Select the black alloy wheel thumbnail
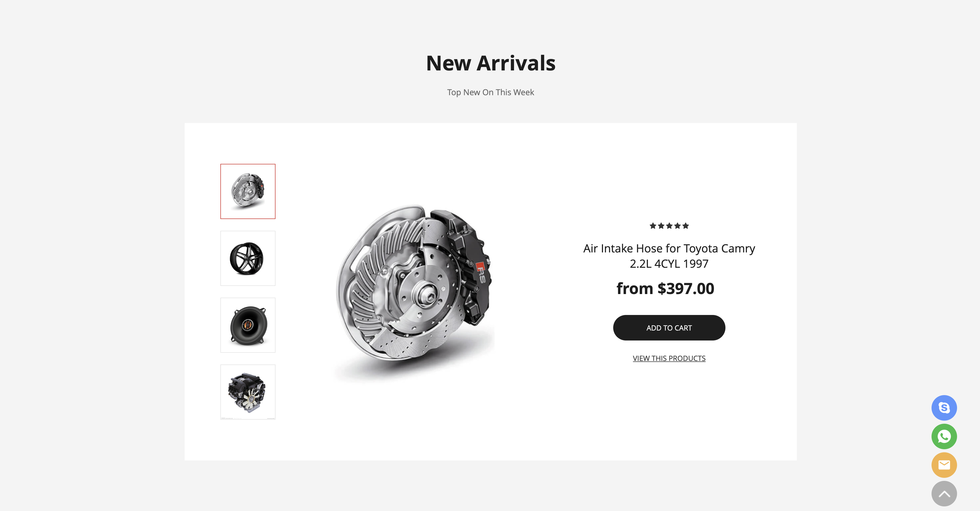Screen dimensions: 980x511 pos(248,258)
